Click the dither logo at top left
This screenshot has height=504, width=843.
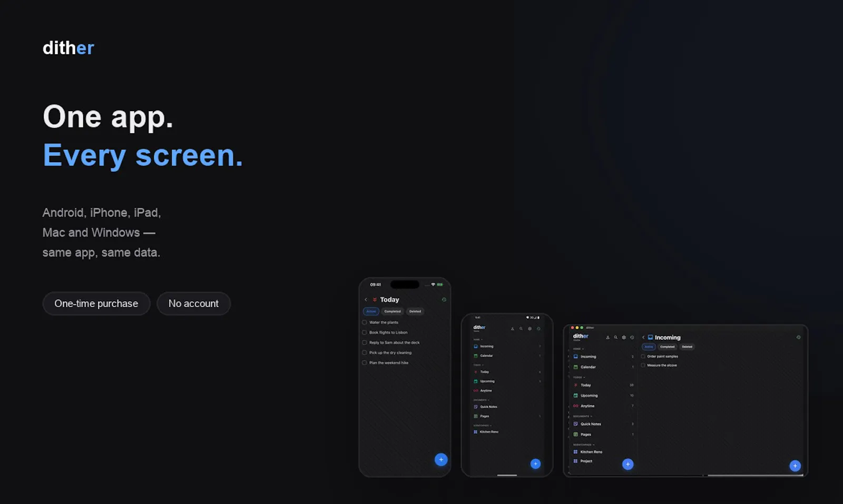pos(68,48)
